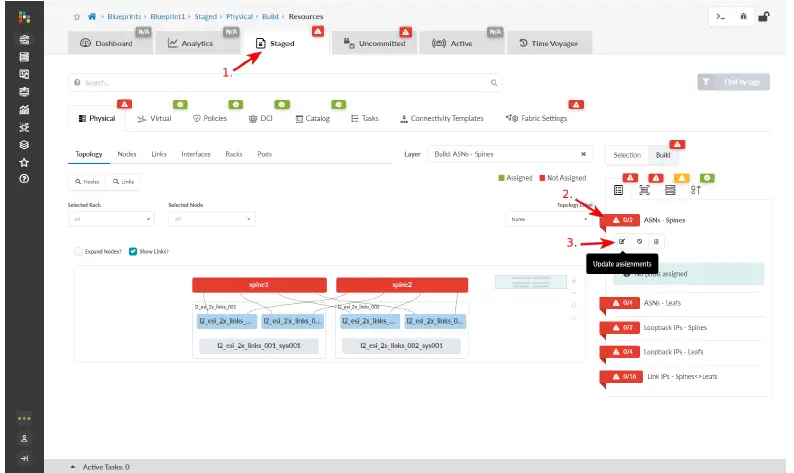Click into the Search input field

tap(285, 83)
